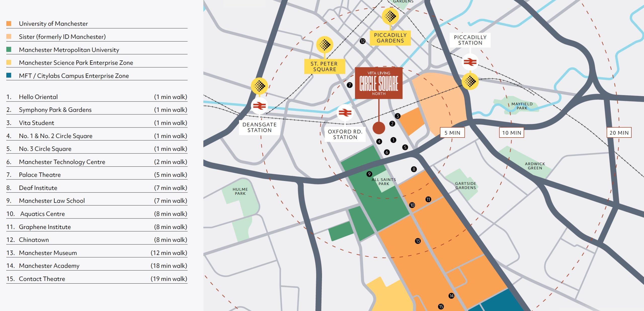Click 'Manchester Technology Centre' entry

[x=62, y=162]
